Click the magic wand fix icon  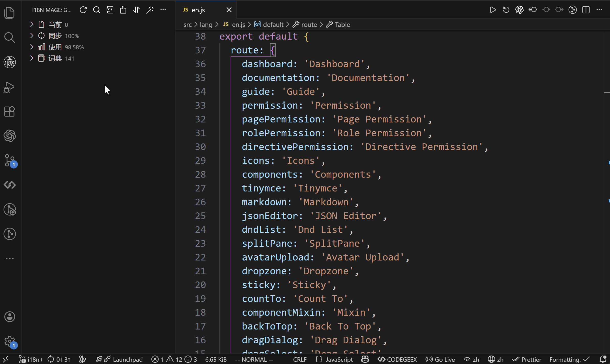[150, 10]
